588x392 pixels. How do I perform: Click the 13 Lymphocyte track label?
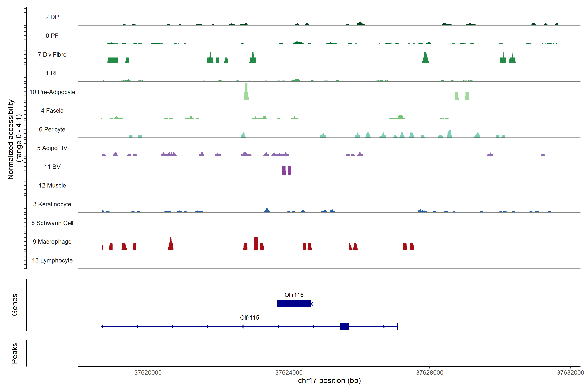[52, 261]
